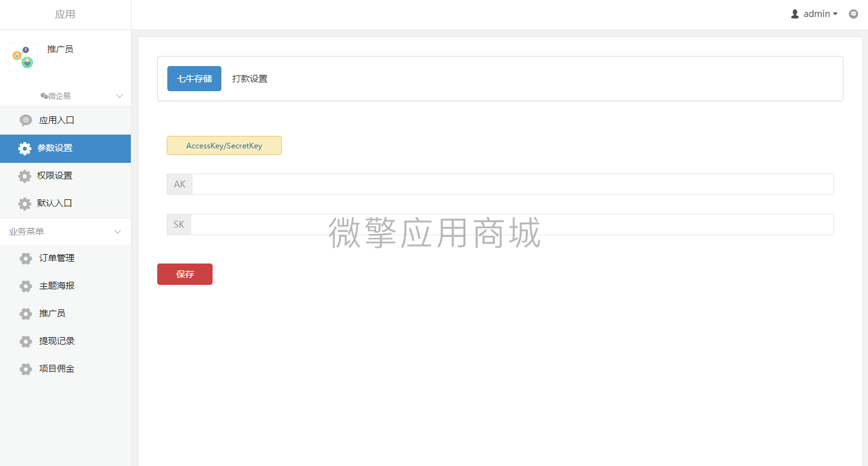Click the gear icon beside 提现记录
This screenshot has height=466, width=868.
click(26, 341)
